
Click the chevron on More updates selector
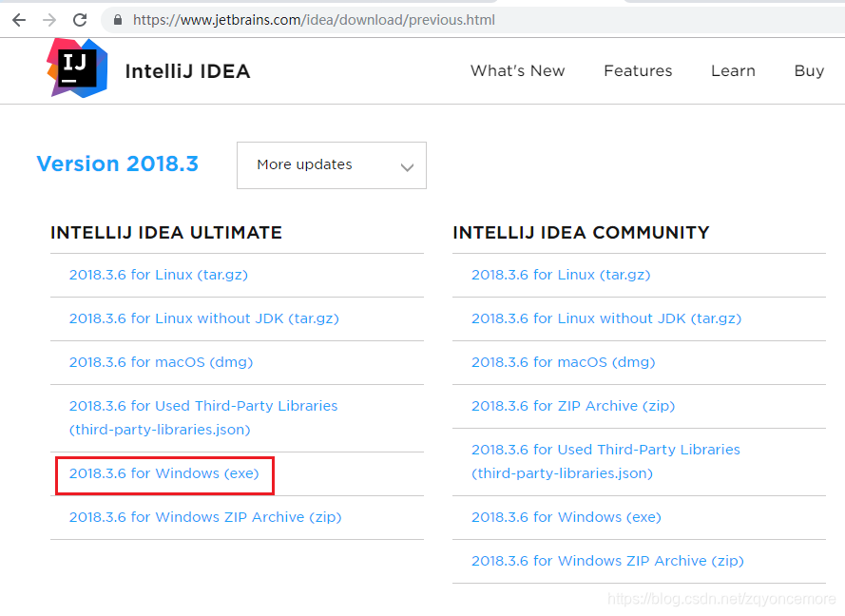click(x=408, y=165)
